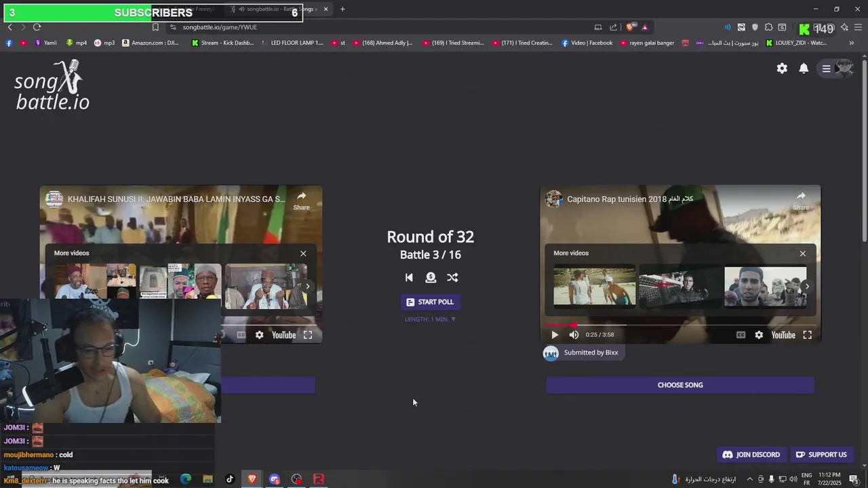This screenshot has height=488, width=868.
Task: Click the download icon between the skip and shuffle icons
Action: 431,277
